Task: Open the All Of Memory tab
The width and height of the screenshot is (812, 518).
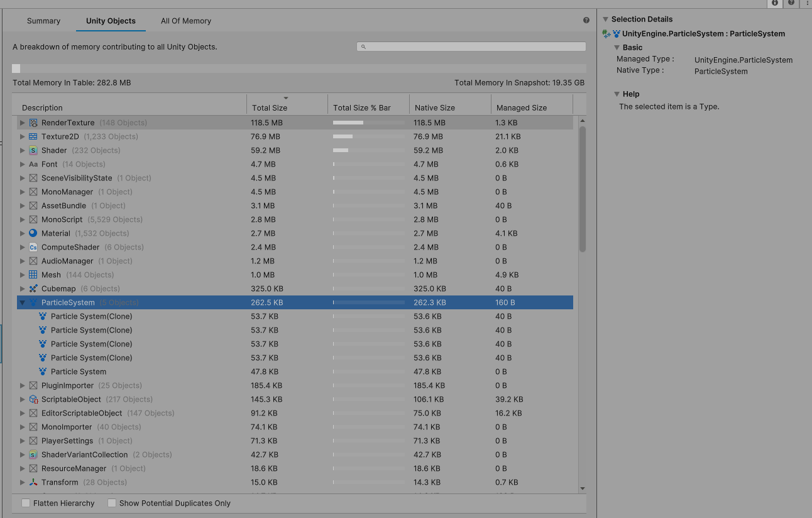Action: click(x=186, y=21)
